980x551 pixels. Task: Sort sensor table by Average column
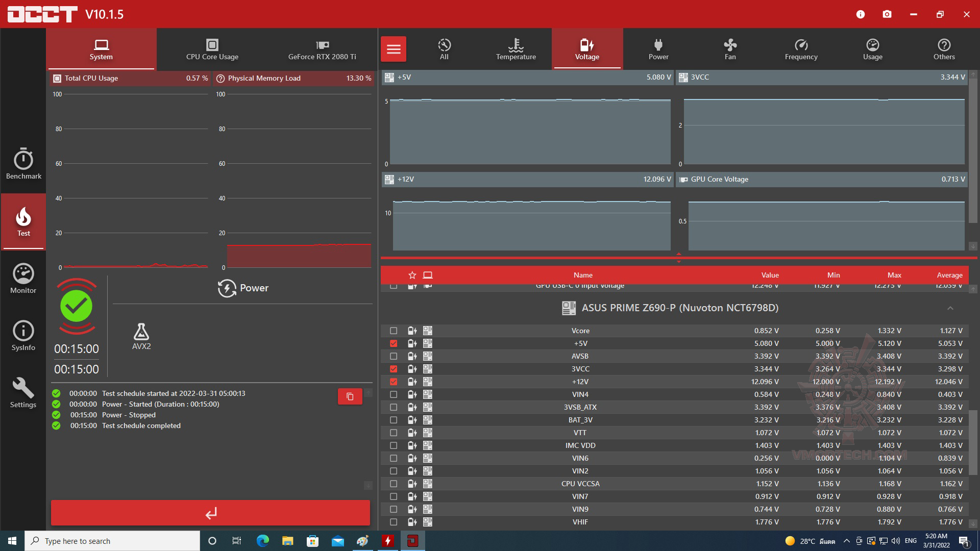click(x=949, y=275)
